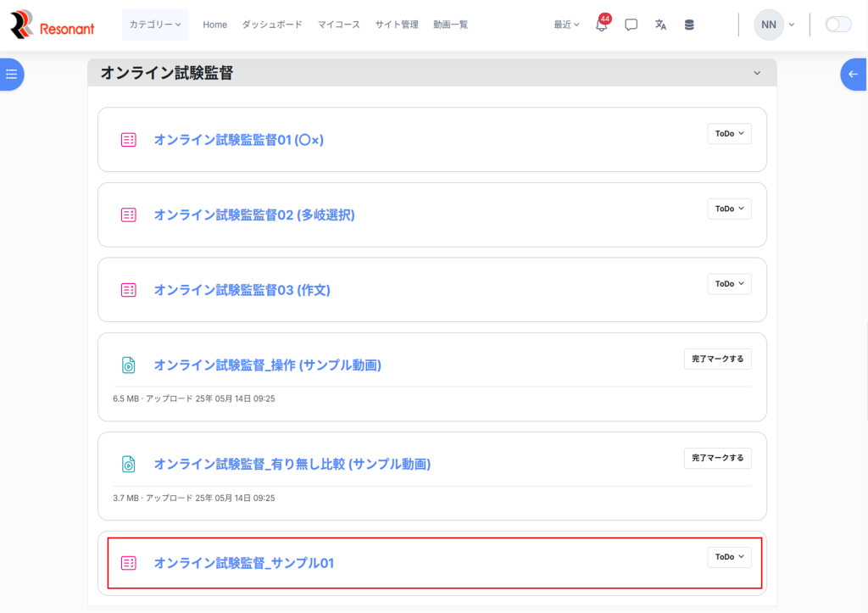Screen dimensions: 868x613
Task: Open the 動画一覧 menu item
Action: click(450, 25)
